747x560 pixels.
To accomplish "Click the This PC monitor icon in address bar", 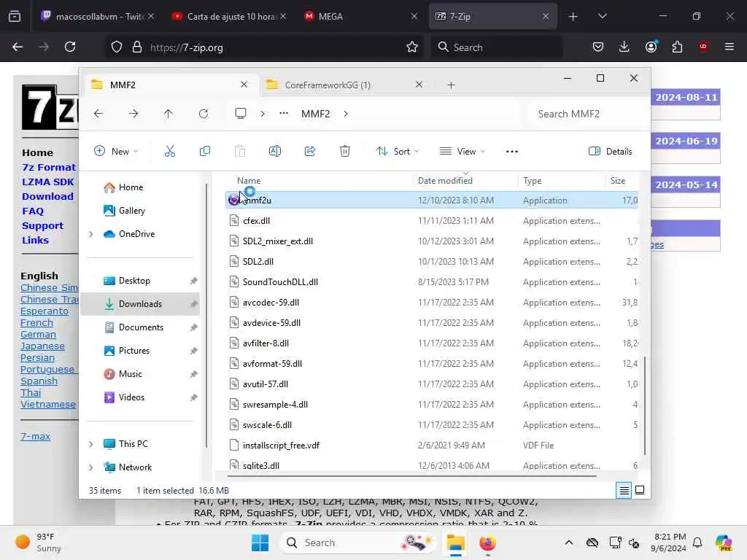I will pos(241,113).
